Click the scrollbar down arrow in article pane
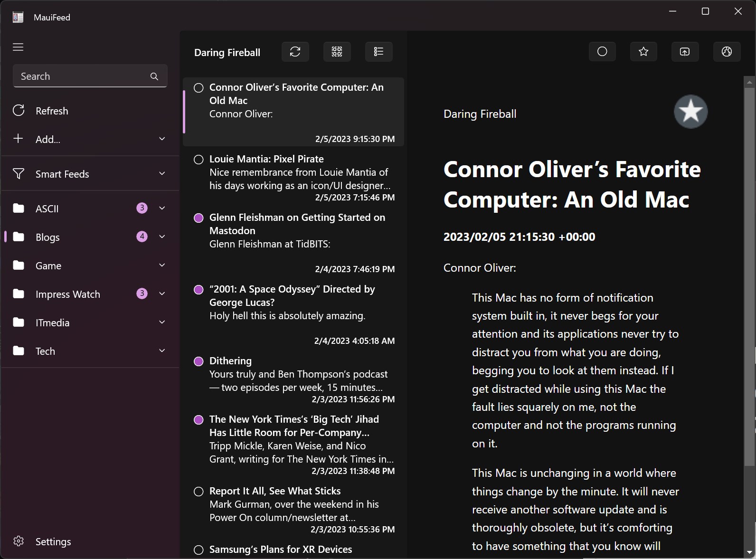This screenshot has width=756, height=559. pyautogui.click(x=749, y=552)
